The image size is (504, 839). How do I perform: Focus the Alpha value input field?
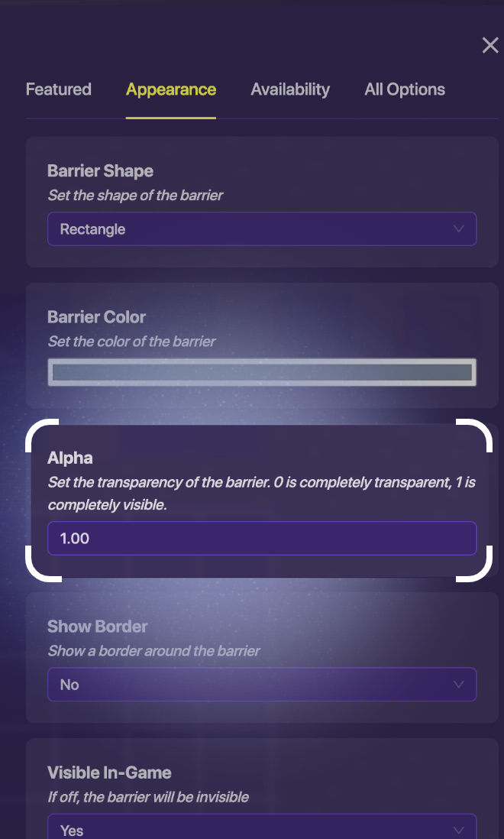[262, 539]
